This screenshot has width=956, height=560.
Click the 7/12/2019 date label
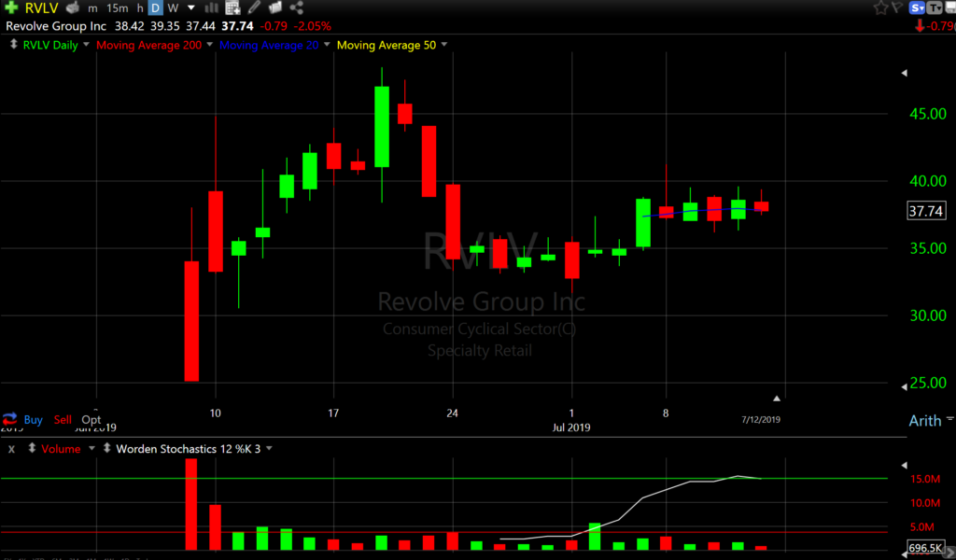coord(761,419)
